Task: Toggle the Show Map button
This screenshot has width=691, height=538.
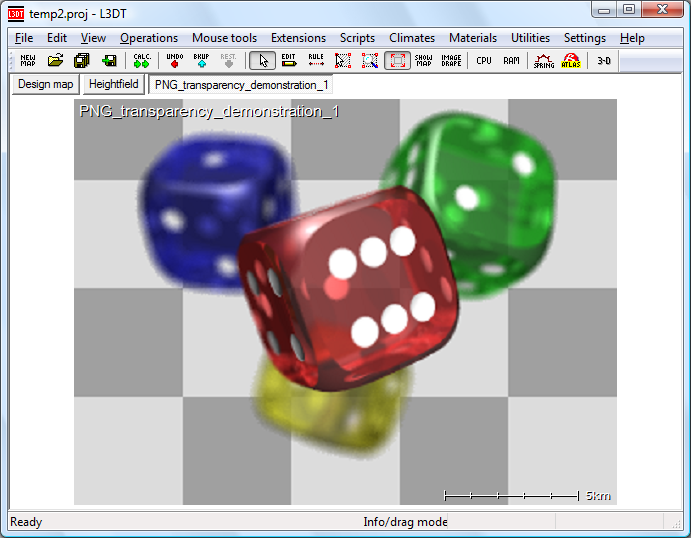Action: tap(424, 60)
